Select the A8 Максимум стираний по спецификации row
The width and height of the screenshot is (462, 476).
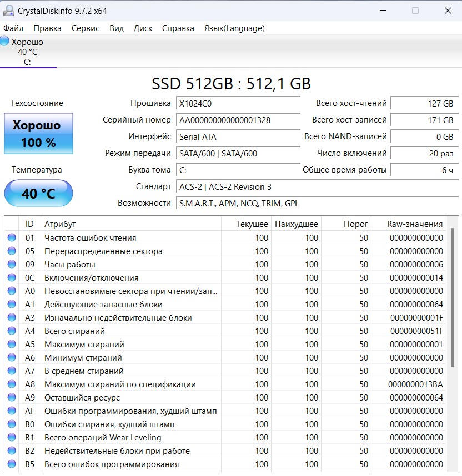click(120, 384)
